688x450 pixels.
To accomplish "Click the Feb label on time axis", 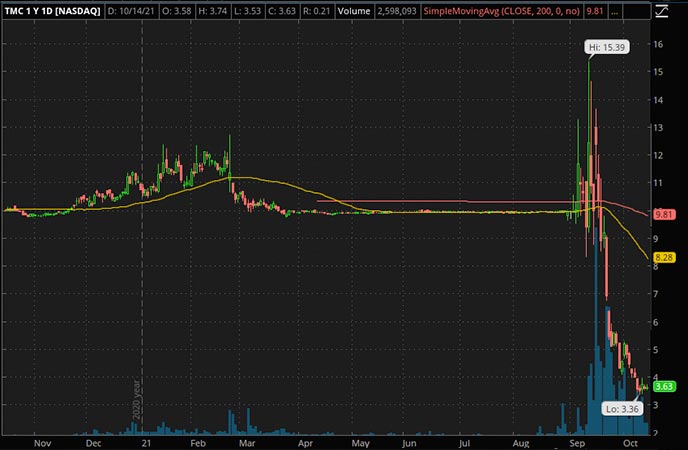I will pyautogui.click(x=198, y=443).
